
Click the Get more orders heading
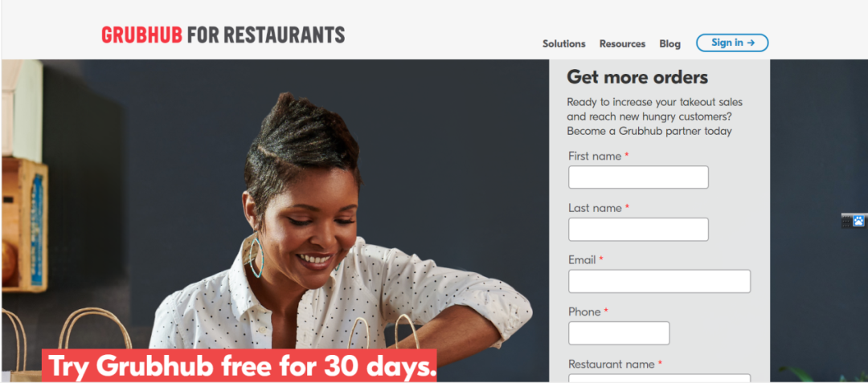[637, 77]
